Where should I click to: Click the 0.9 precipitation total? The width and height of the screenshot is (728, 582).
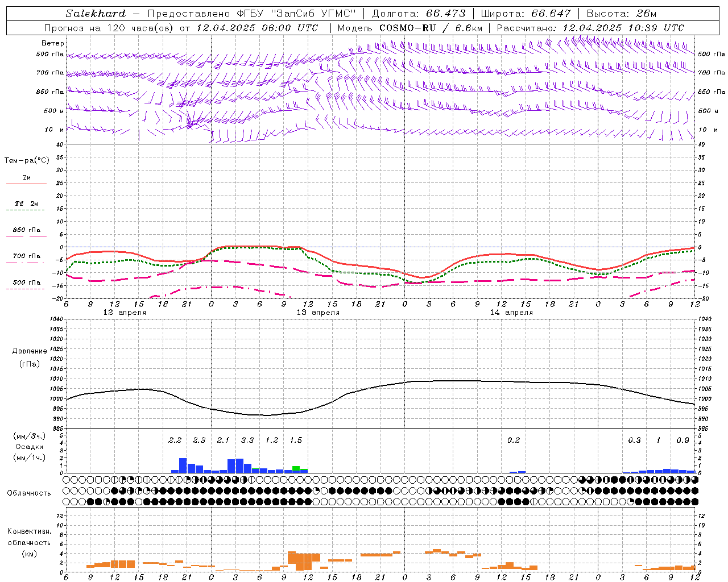(682, 440)
